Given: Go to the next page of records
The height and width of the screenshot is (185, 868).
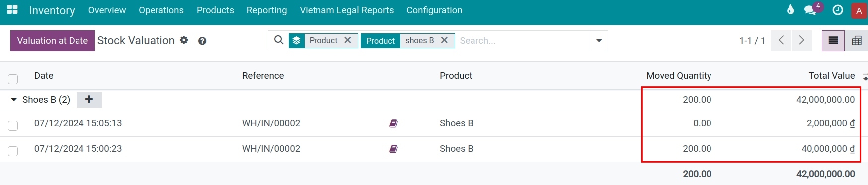Looking at the screenshot, I should (801, 40).
